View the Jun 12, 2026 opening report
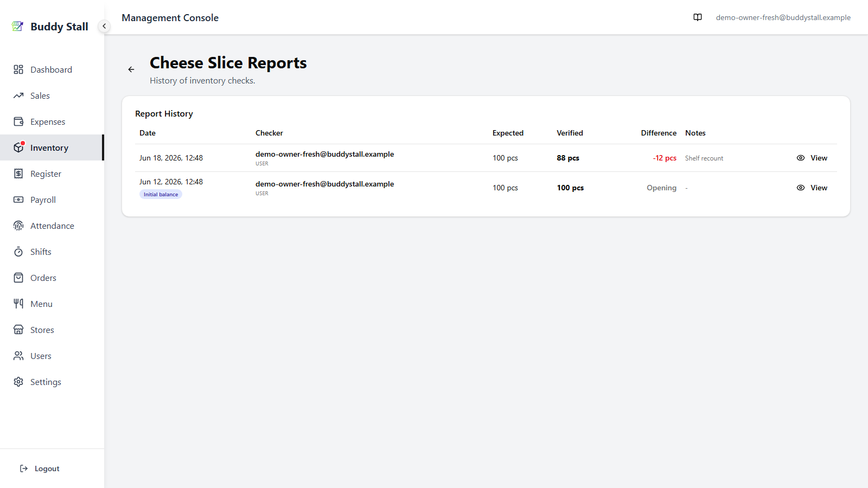 [812, 188]
